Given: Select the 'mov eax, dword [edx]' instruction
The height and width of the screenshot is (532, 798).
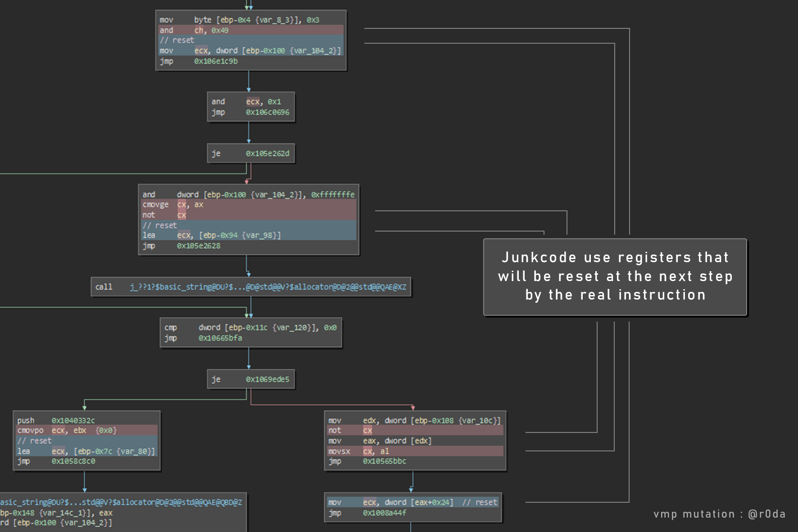Looking at the screenshot, I should 380,441.
